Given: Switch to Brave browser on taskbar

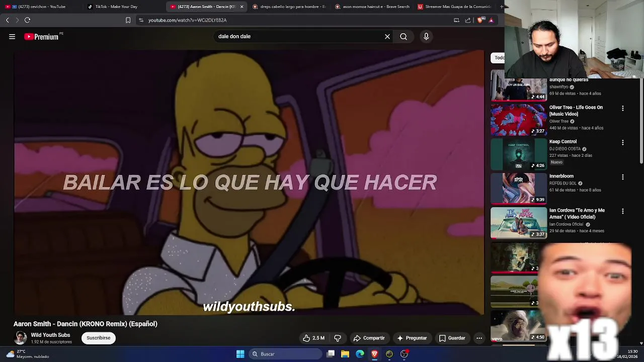Looking at the screenshot, I should [x=374, y=354].
